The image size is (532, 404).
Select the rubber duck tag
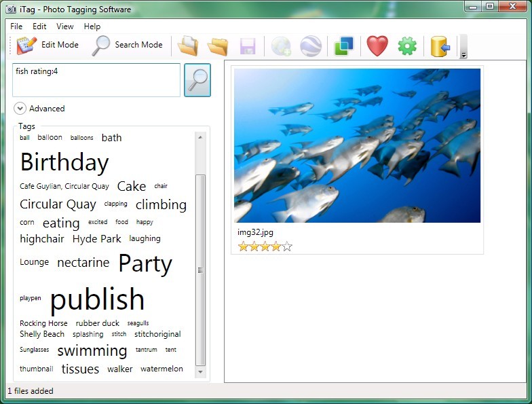coord(98,323)
